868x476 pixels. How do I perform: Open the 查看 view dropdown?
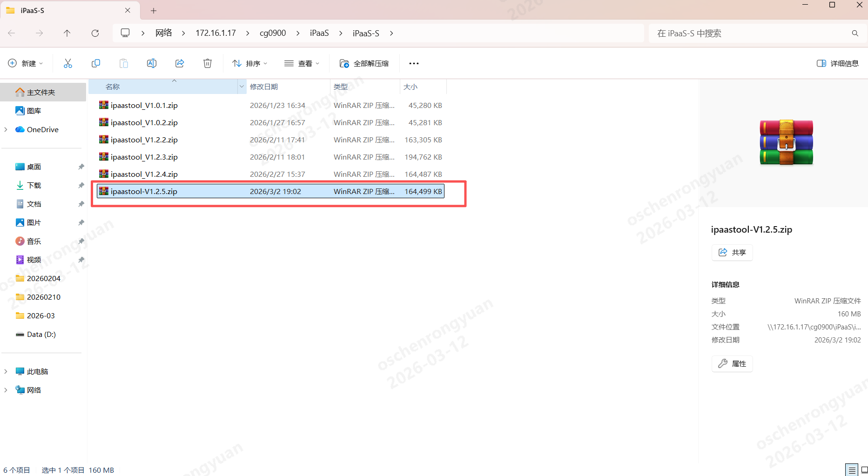click(x=302, y=63)
